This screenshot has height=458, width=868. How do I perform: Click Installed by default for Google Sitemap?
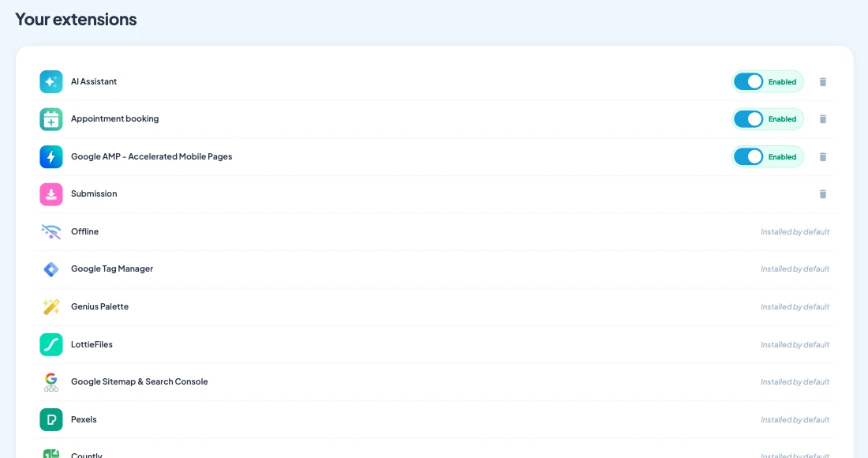(795, 382)
